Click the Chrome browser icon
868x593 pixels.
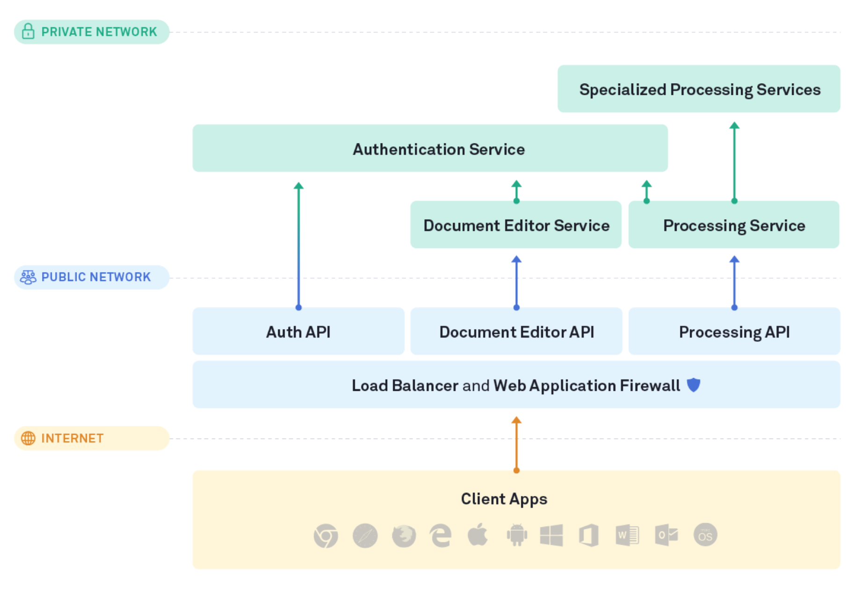click(x=326, y=536)
